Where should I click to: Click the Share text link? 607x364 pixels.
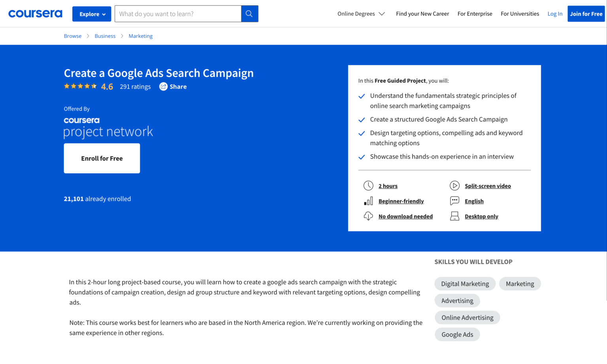178,86
